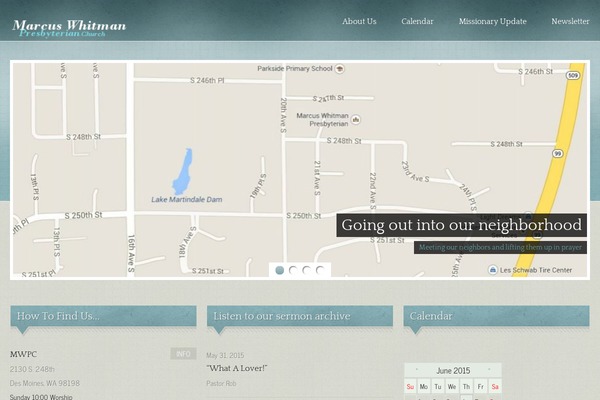Click the Marcus Whitman Presbyterian church map icon
This screenshot has height=400, width=600.
(356, 119)
